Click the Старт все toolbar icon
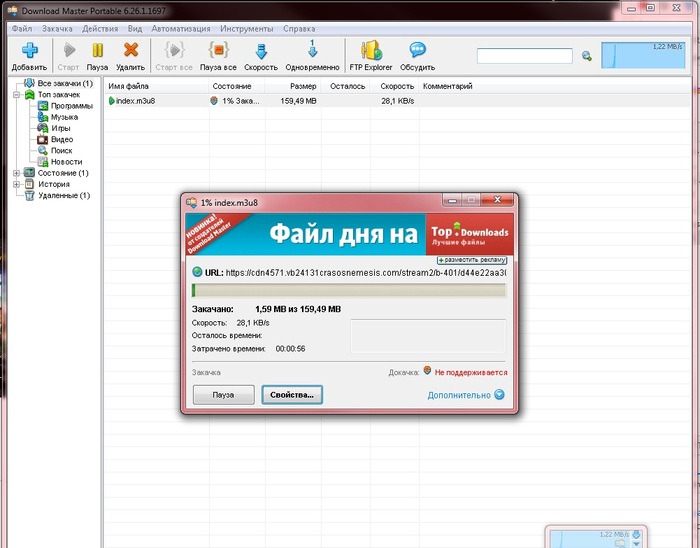This screenshot has width=700, height=548. (174, 50)
